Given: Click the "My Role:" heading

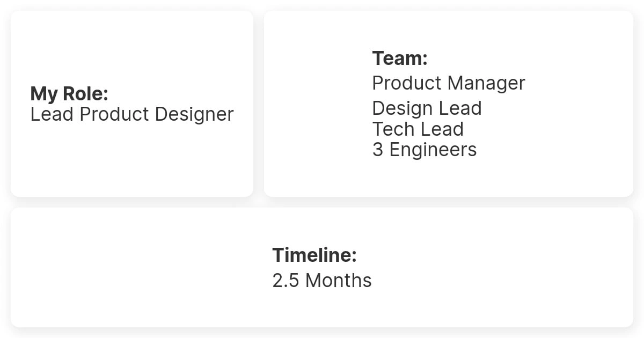Looking at the screenshot, I should tap(69, 94).
